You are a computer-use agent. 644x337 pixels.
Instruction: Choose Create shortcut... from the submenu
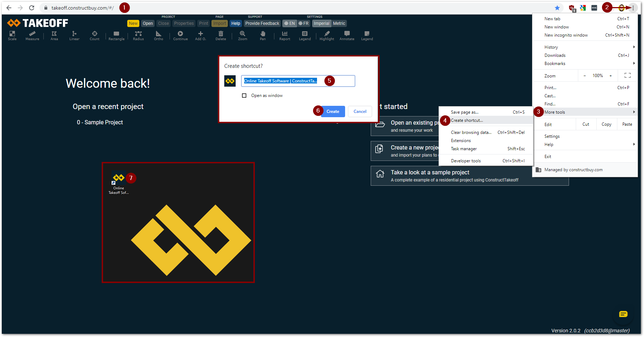coord(467,120)
